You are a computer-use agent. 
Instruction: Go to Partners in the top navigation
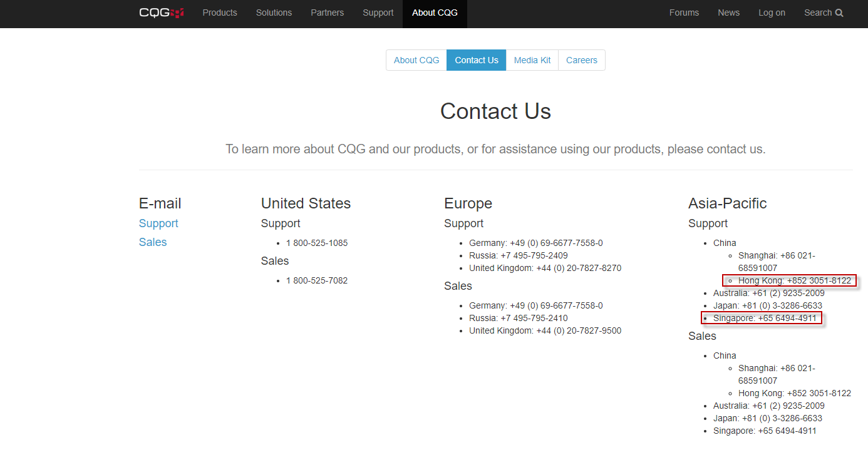click(x=328, y=13)
